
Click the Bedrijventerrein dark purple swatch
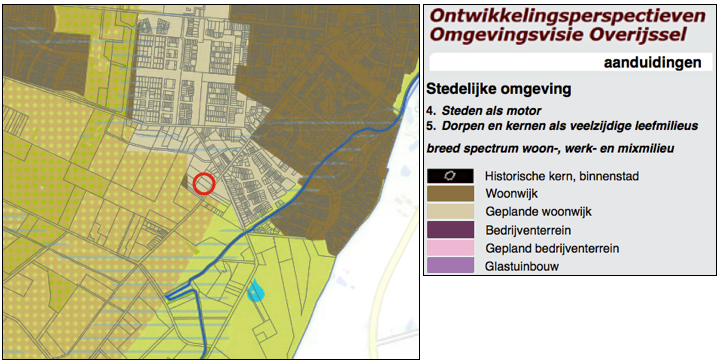point(450,230)
